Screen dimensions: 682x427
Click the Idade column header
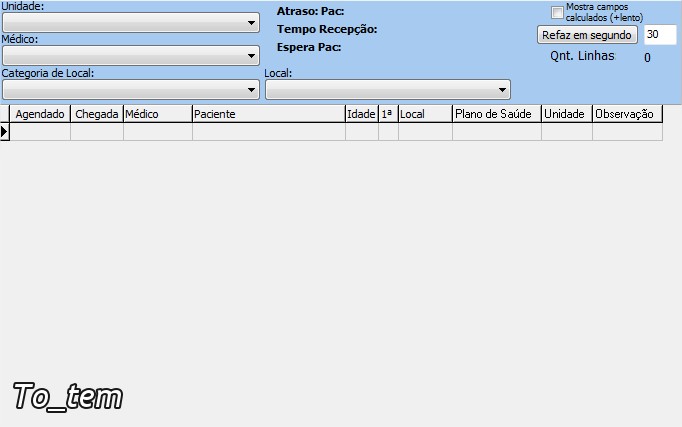(361, 114)
